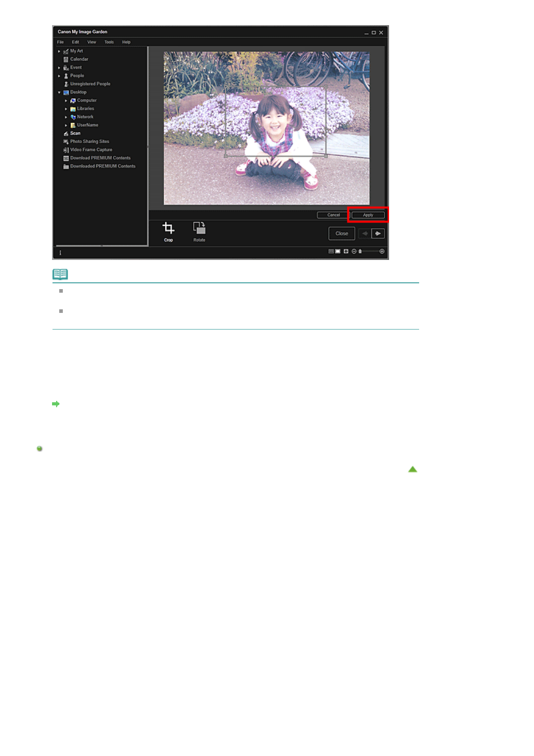
Task: Open the Calendar view icon
Action: 66,59
